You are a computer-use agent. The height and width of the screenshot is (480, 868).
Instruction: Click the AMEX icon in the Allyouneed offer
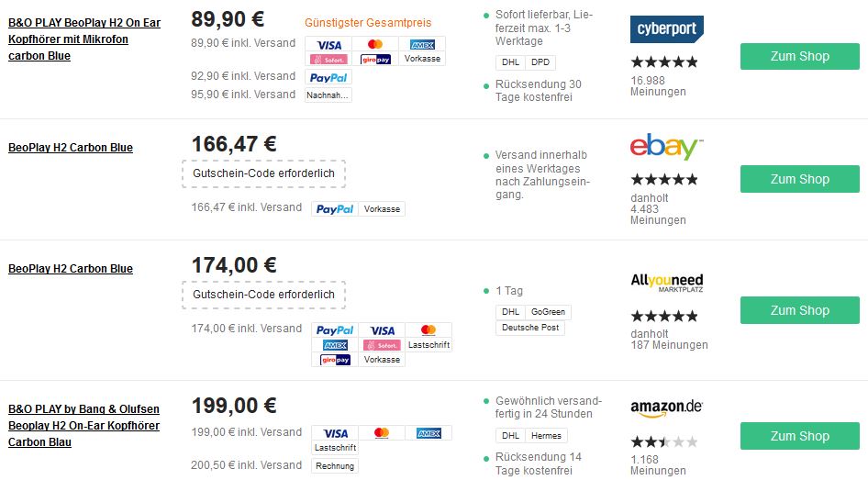335,345
